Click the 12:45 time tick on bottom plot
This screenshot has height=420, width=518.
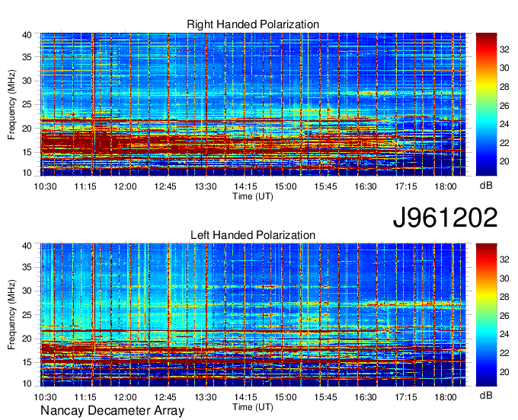tap(165, 397)
